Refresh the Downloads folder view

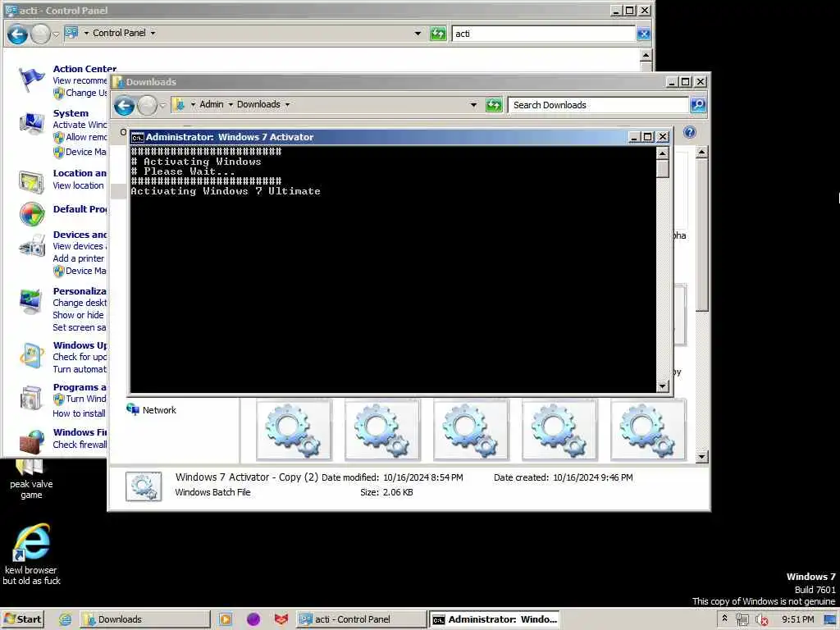click(493, 105)
